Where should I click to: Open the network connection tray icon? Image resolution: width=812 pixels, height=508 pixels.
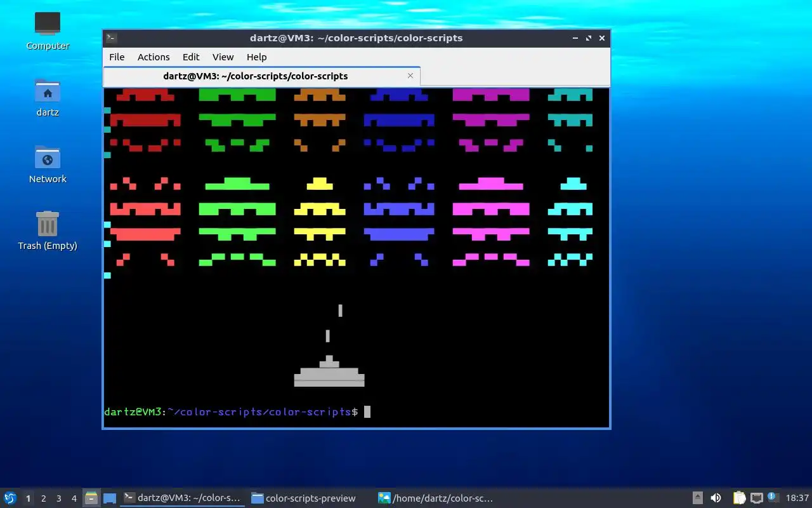756,498
